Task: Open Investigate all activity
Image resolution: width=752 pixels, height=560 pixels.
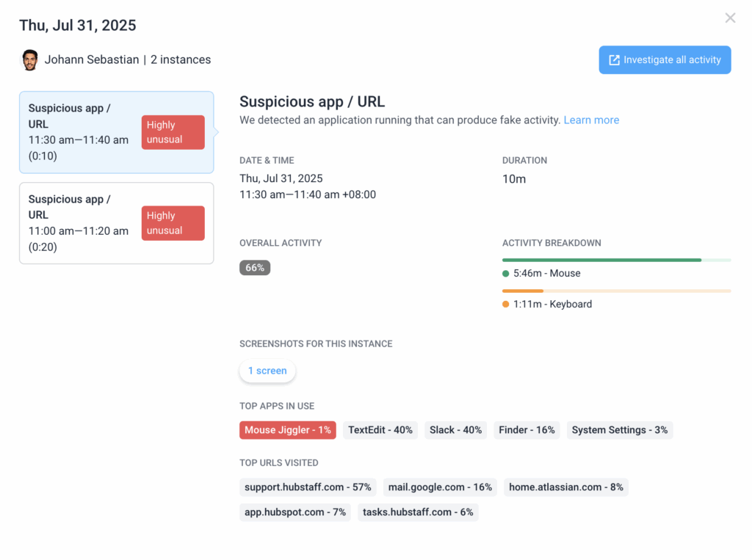Action: [665, 60]
